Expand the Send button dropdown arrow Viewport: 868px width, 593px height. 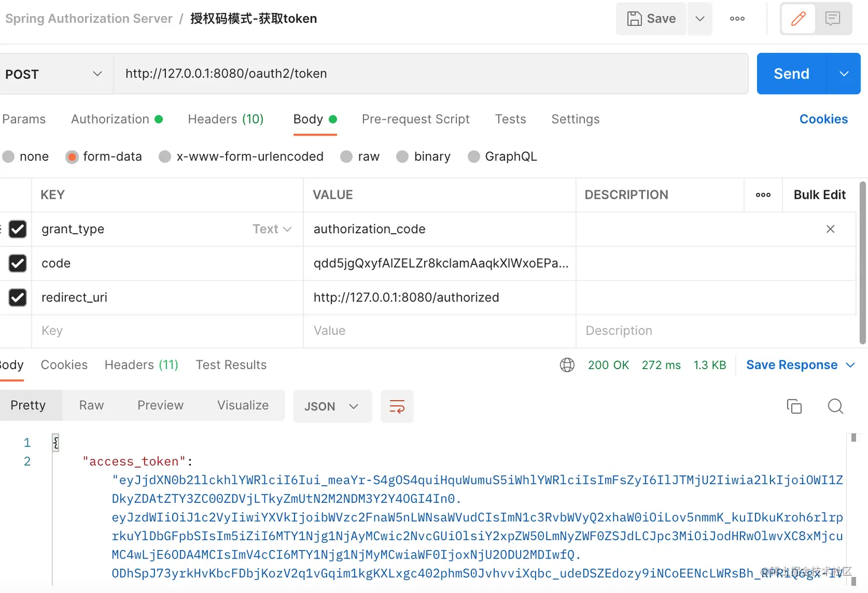click(843, 73)
